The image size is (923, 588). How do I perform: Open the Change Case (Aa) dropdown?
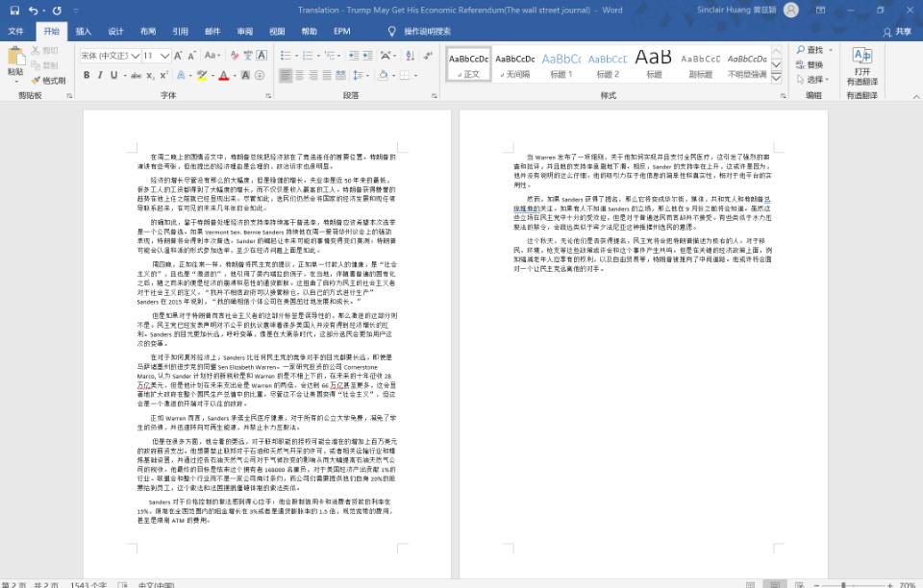[x=212, y=56]
